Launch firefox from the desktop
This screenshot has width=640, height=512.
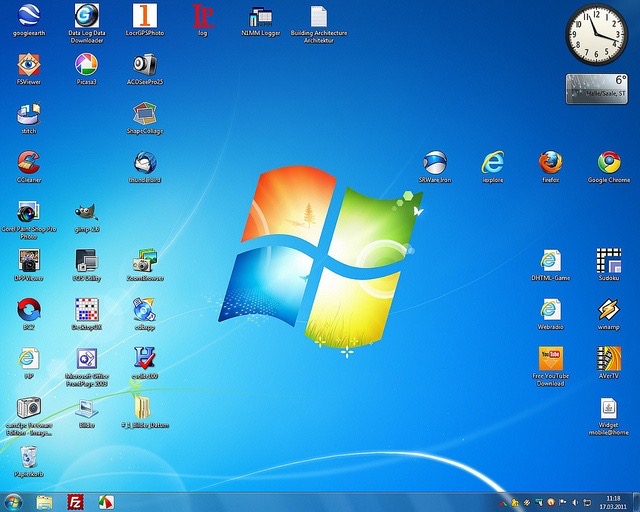coord(551,167)
